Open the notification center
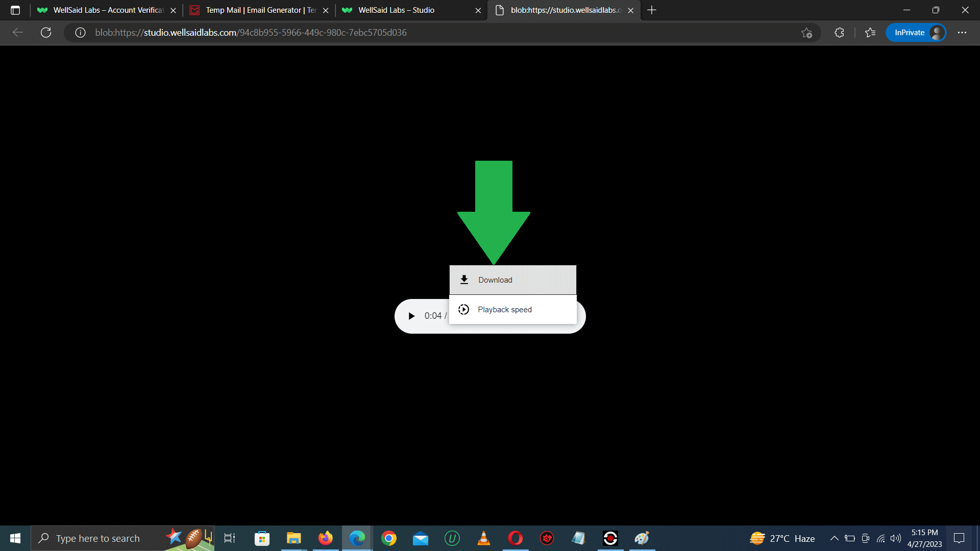Viewport: 980px width, 551px height. pos(959,538)
